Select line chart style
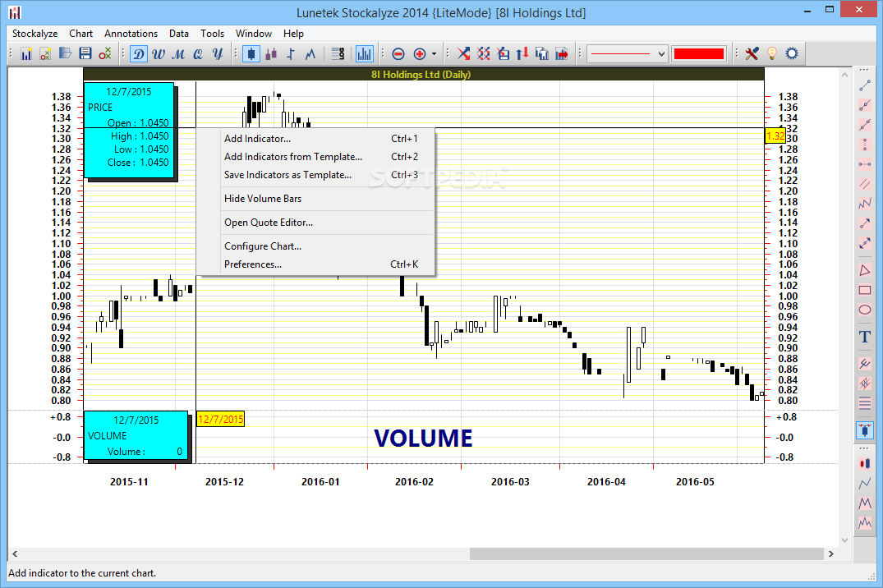Screen dimensions: 883x588 click(310, 54)
